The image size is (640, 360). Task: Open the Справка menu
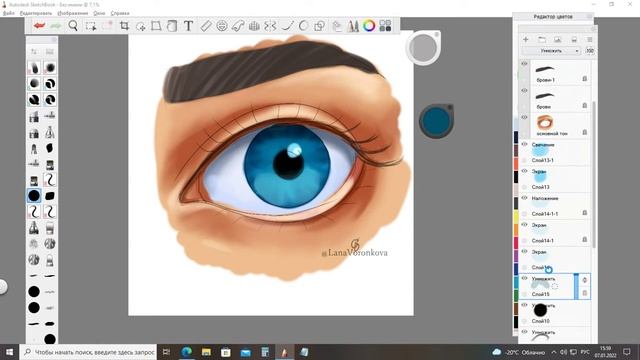[x=120, y=13]
